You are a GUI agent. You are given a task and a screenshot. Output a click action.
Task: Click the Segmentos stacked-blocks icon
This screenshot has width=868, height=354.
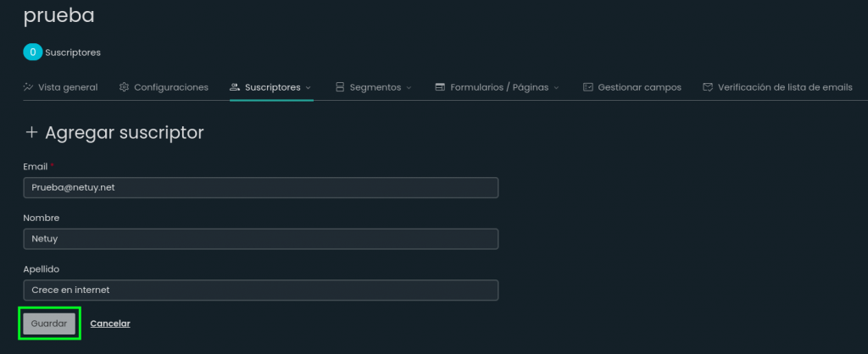[340, 87]
